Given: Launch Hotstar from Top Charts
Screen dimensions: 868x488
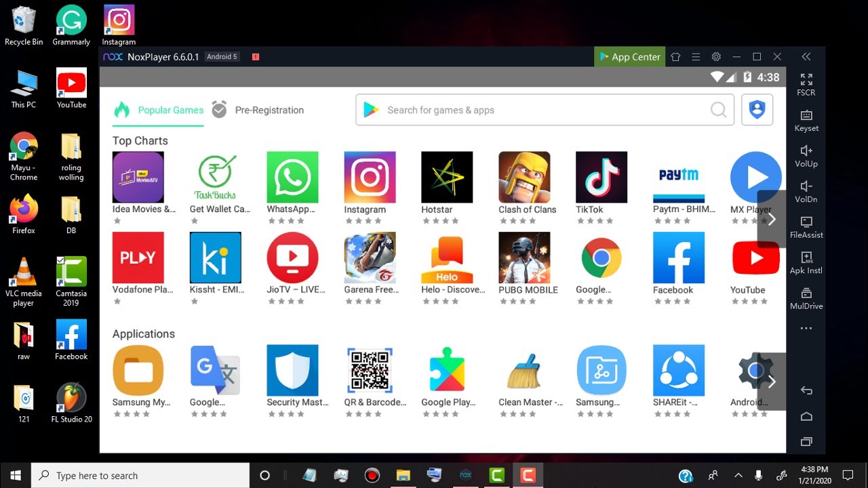Looking at the screenshot, I should (x=447, y=177).
